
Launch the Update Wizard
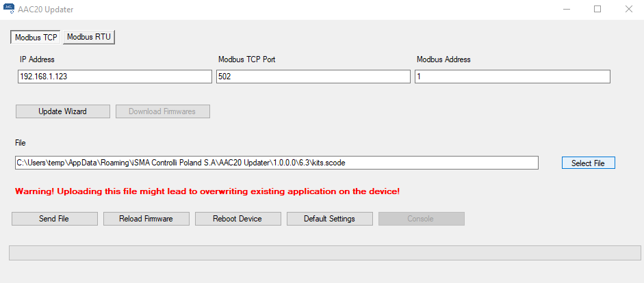click(62, 111)
